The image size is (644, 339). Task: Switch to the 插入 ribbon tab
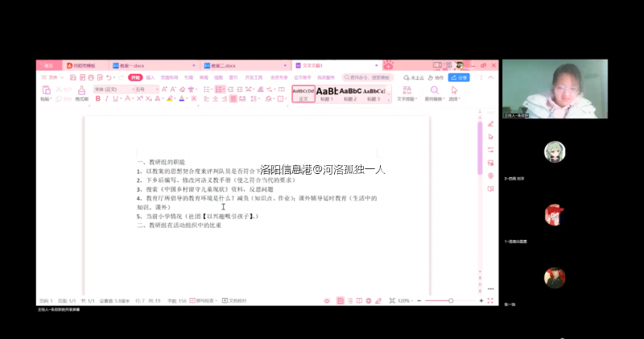(x=151, y=77)
